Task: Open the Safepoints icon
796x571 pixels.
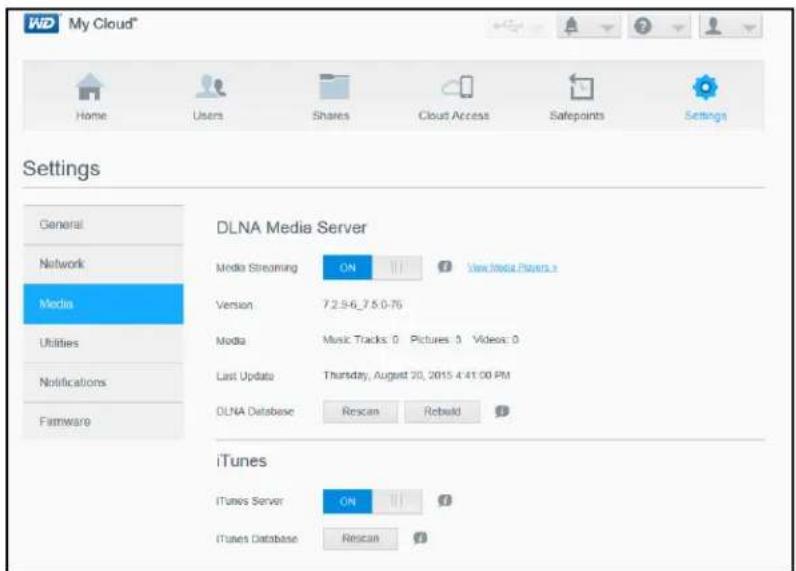Action: tap(581, 86)
